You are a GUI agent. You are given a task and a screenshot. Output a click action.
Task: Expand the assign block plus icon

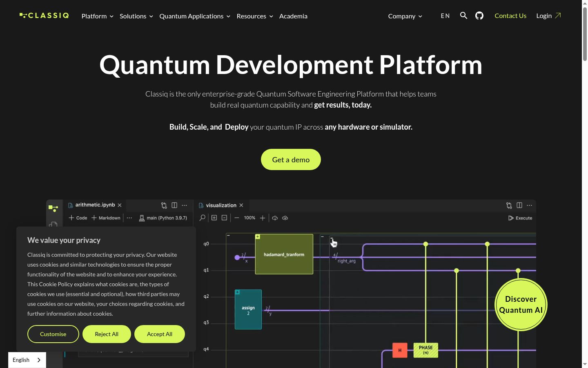point(237,292)
